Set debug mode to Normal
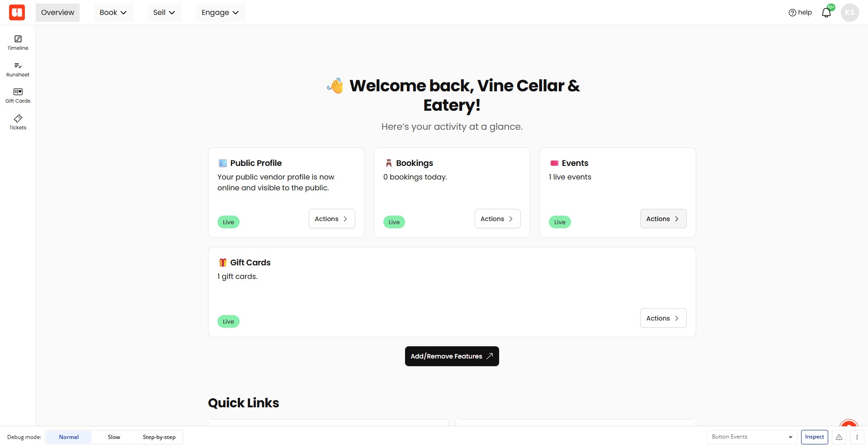The width and height of the screenshot is (868, 448). tap(69, 437)
